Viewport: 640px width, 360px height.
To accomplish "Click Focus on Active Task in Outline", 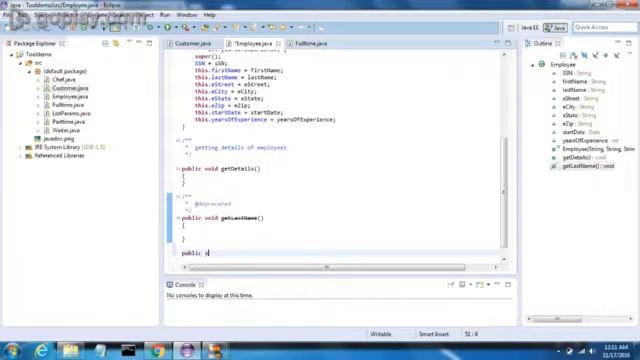I will pyautogui.click(x=563, y=55).
